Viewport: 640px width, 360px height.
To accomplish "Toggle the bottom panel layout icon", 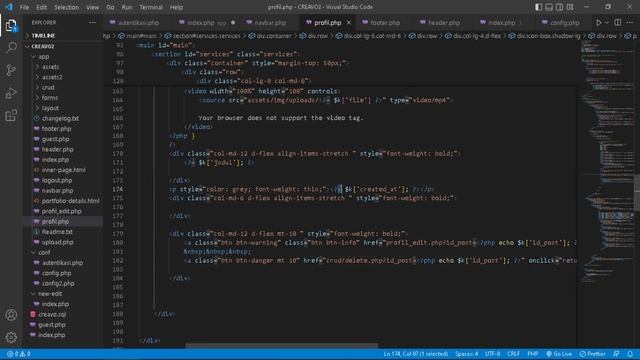I will click(x=549, y=7).
